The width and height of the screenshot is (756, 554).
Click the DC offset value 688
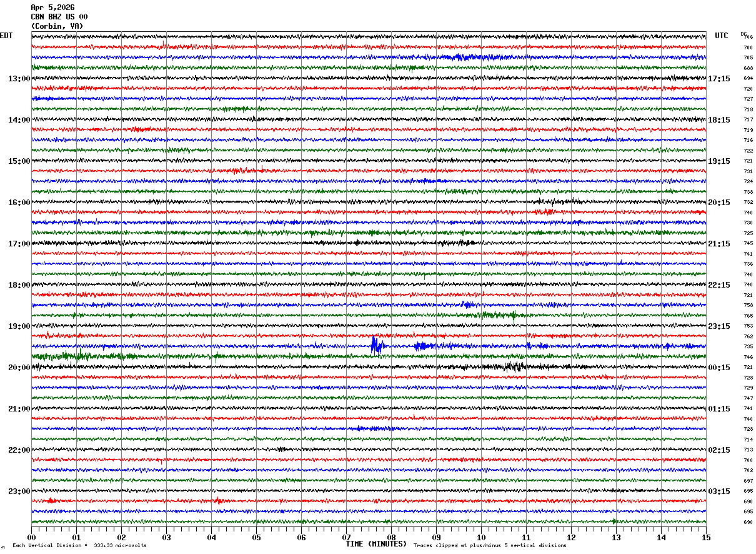click(748, 68)
